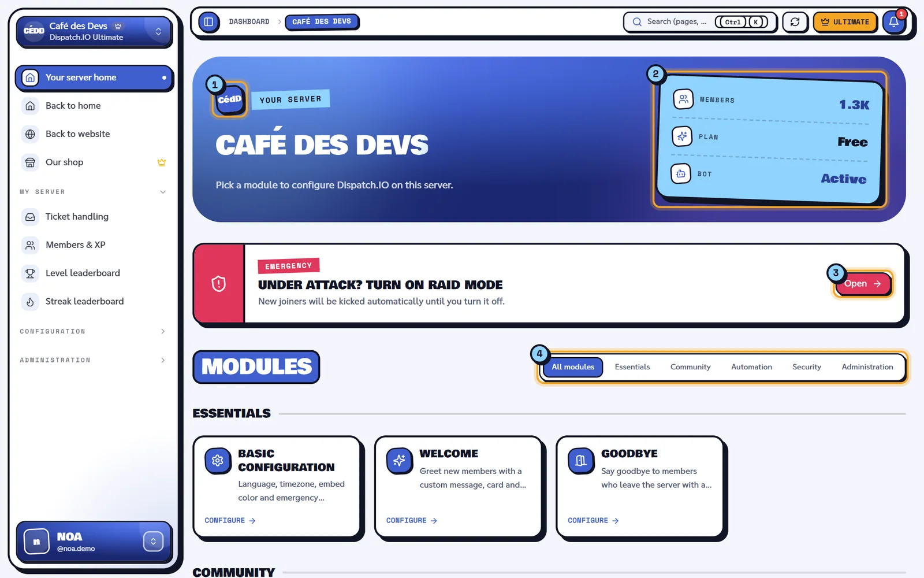Click the flame icon for Streak leaderboard
The image size is (924, 578).
pyautogui.click(x=30, y=302)
